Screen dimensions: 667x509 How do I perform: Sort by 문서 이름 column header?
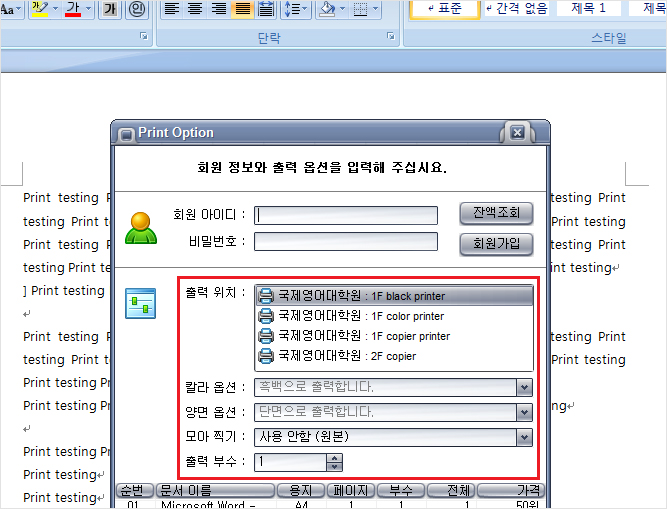(215, 490)
